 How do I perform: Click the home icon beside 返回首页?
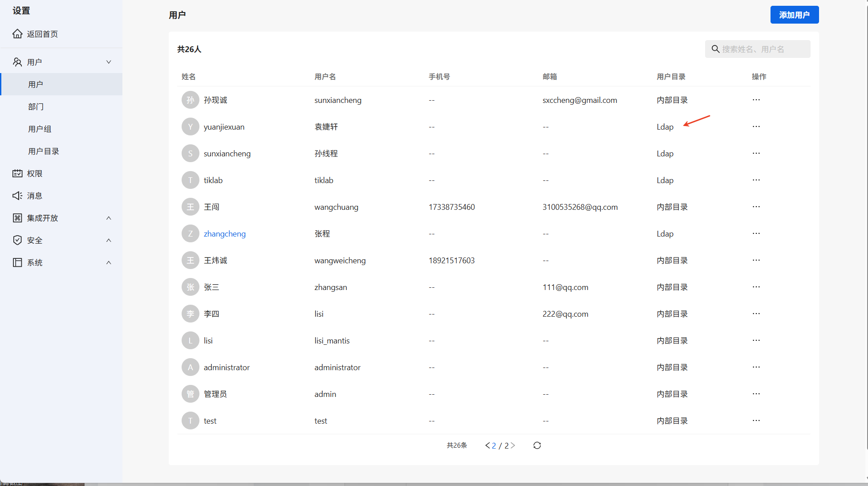point(17,34)
